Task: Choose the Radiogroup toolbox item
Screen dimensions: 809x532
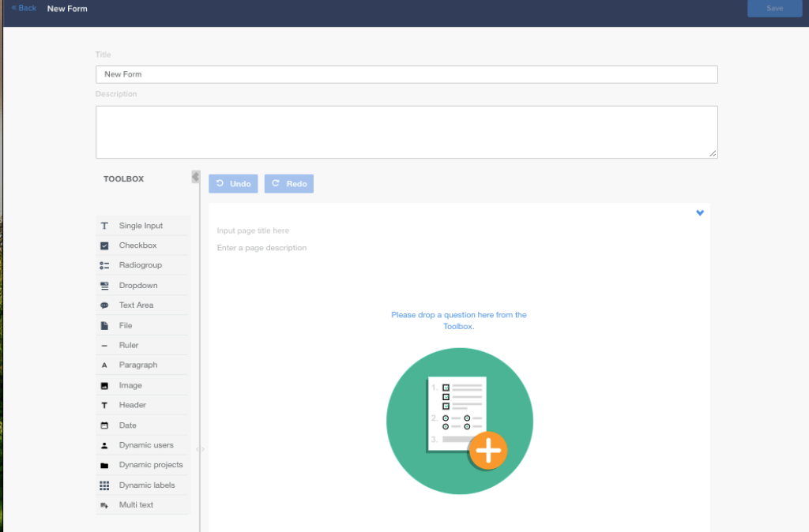Action: coord(143,264)
